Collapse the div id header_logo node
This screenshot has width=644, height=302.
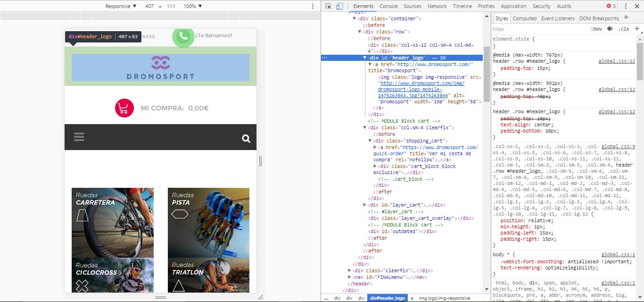click(x=365, y=58)
